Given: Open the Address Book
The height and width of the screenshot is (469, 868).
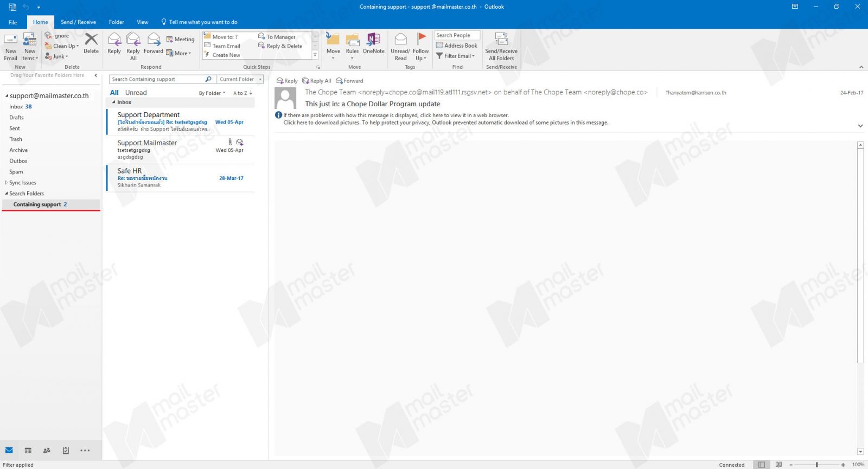Looking at the screenshot, I should tap(457, 46).
